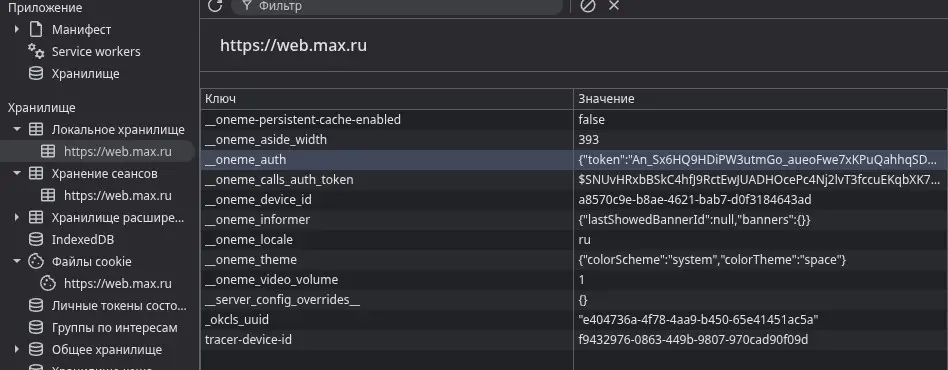Screen dimensions: 948x370
Task: Collapse the Локальное хранилище node arrow
Action: 16,129
